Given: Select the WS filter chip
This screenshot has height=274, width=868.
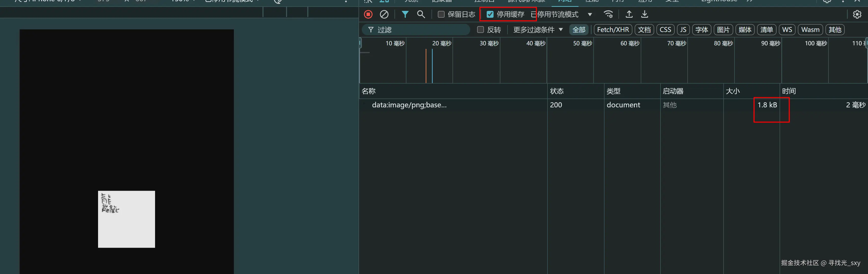Looking at the screenshot, I should click(787, 30).
